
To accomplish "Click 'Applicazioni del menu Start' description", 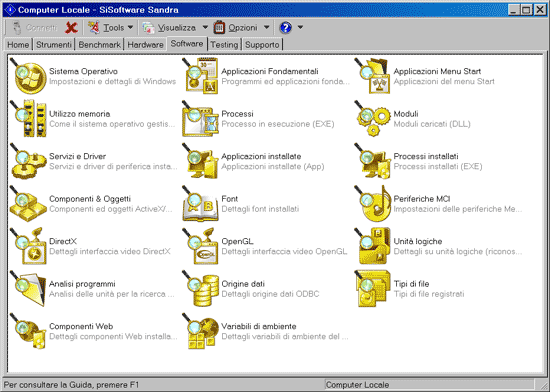I will click(x=444, y=81).
